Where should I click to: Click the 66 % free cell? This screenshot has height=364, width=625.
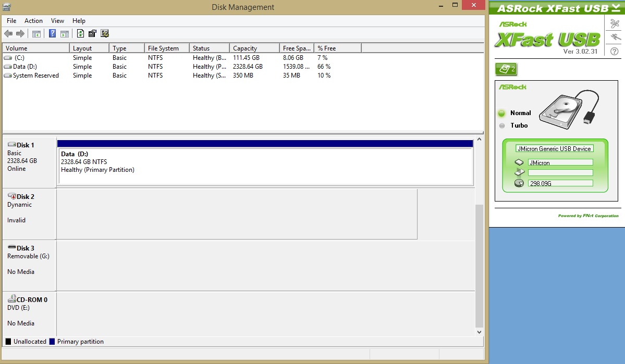(x=324, y=67)
